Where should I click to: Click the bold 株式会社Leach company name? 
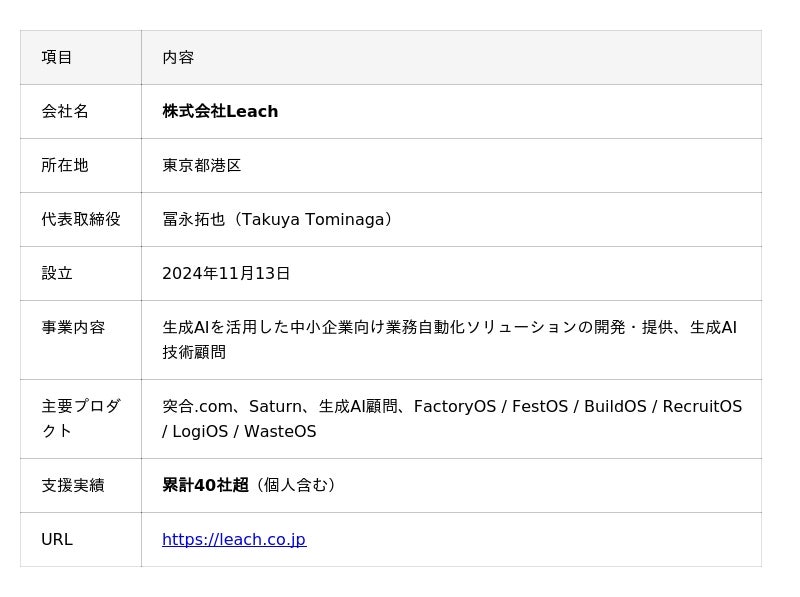tap(220, 112)
